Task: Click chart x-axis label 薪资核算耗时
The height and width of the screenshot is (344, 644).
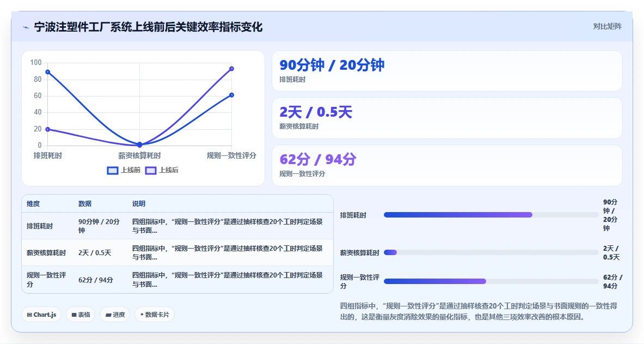Action: [x=140, y=155]
